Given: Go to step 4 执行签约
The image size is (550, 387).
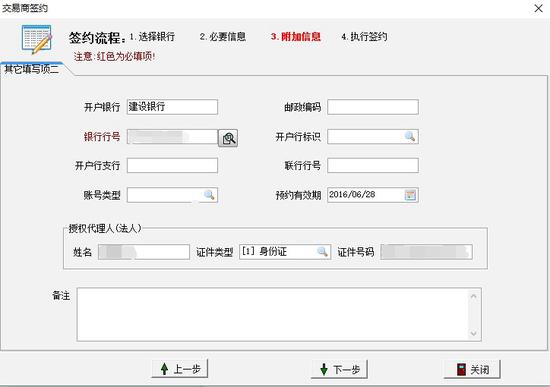Looking at the screenshot, I should coord(364,36).
